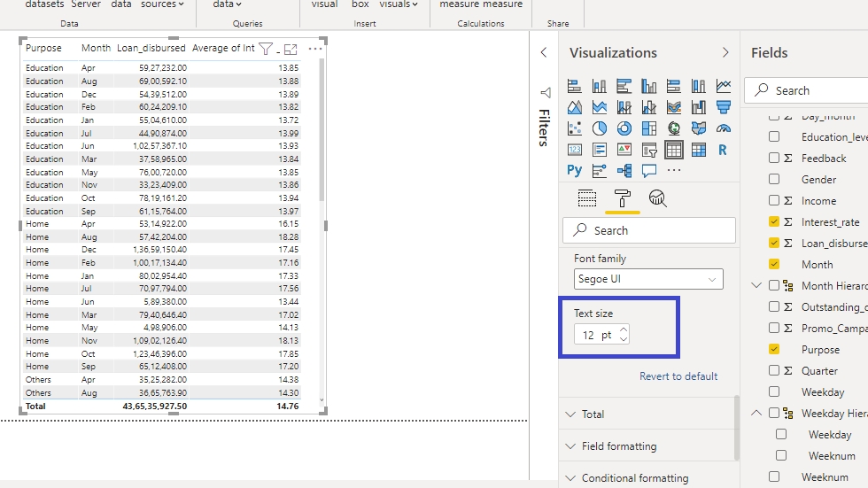This screenshot has width=868, height=488.
Task: Switch to the Fields well icon
Action: [x=587, y=198]
